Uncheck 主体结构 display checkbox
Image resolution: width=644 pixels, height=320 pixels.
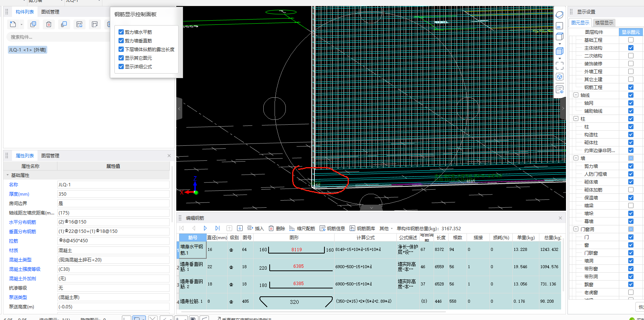pyautogui.click(x=631, y=48)
